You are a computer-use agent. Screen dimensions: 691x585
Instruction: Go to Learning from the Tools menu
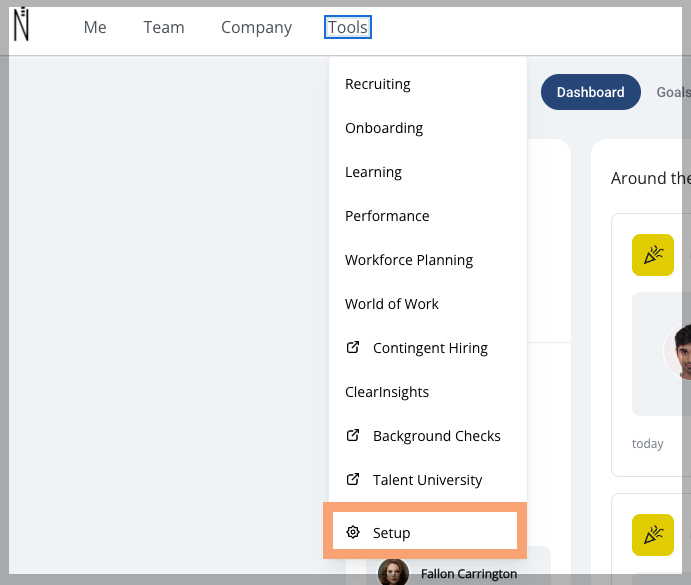coord(373,172)
